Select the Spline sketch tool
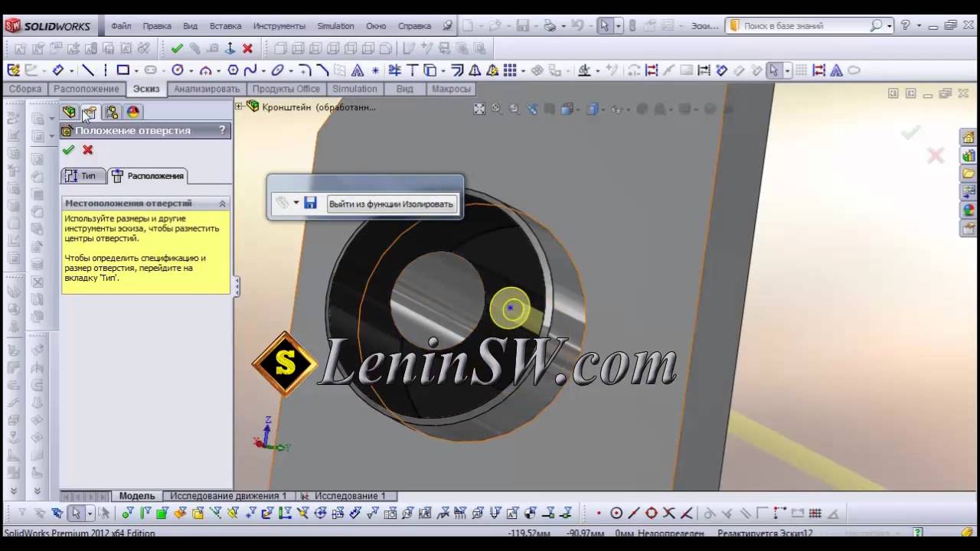 (250, 70)
